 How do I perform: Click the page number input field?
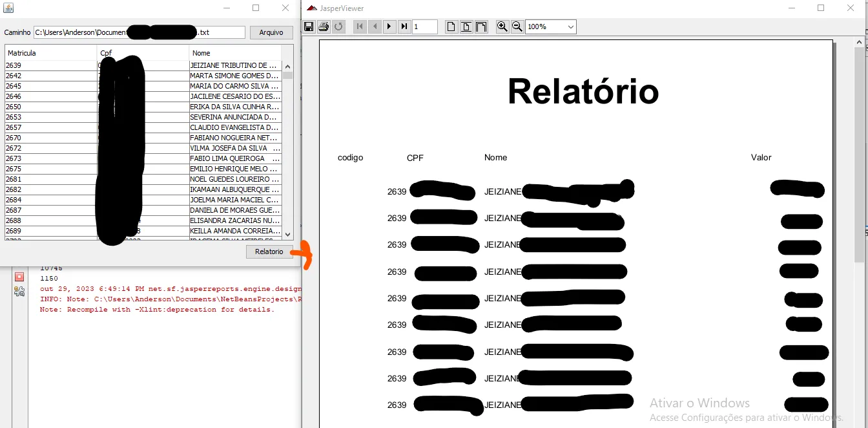pos(425,27)
